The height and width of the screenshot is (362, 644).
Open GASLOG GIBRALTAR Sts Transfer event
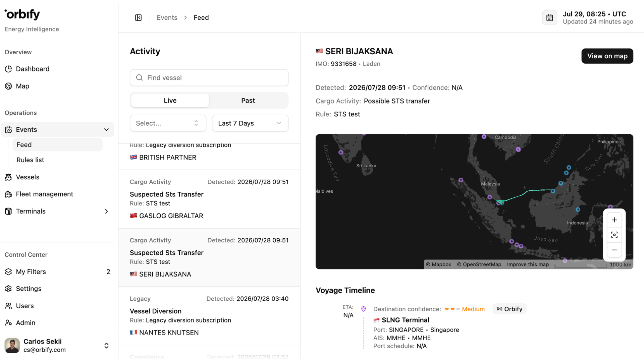209,199
